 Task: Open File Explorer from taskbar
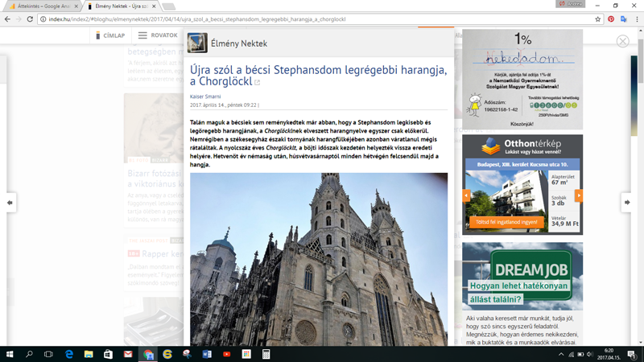[x=89, y=354]
